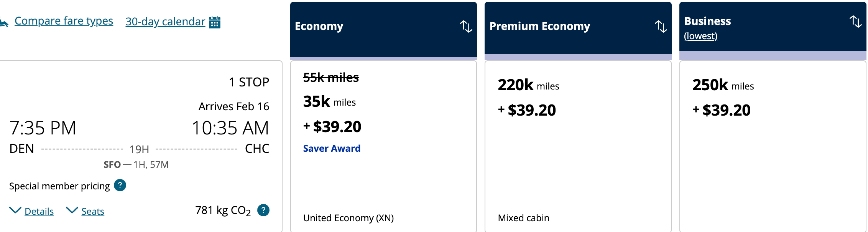Image resolution: width=868 pixels, height=232 pixels.
Task: Choose the 35k miles Economy Saver Award fare
Action: click(x=383, y=115)
